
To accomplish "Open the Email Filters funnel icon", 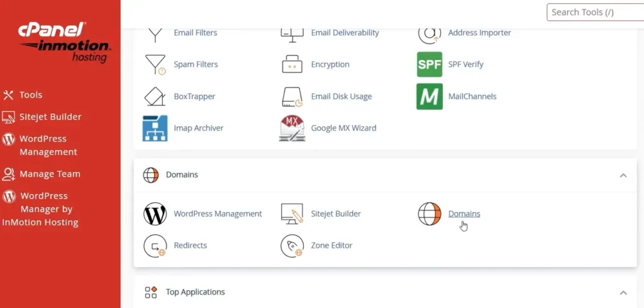I will [x=155, y=35].
